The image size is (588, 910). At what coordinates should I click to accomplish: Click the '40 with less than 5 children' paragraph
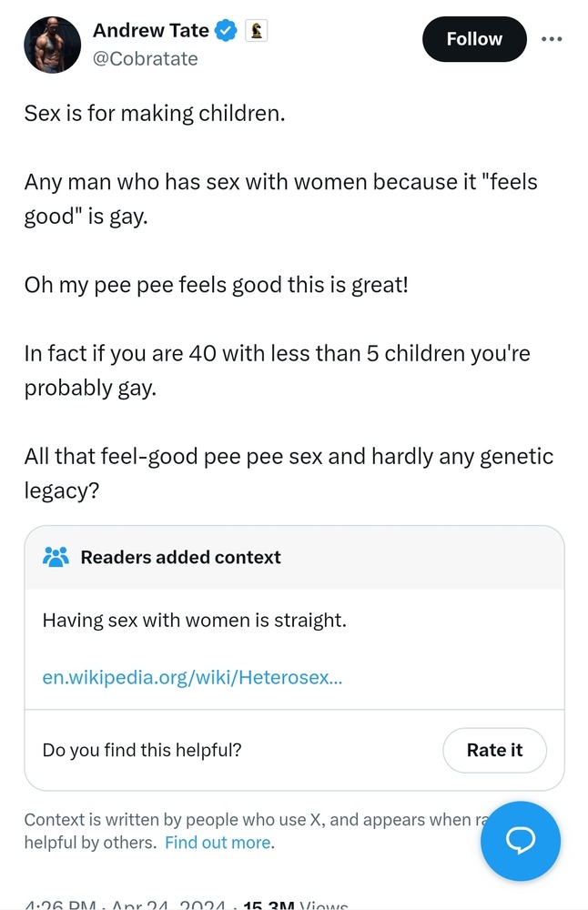pos(278,370)
